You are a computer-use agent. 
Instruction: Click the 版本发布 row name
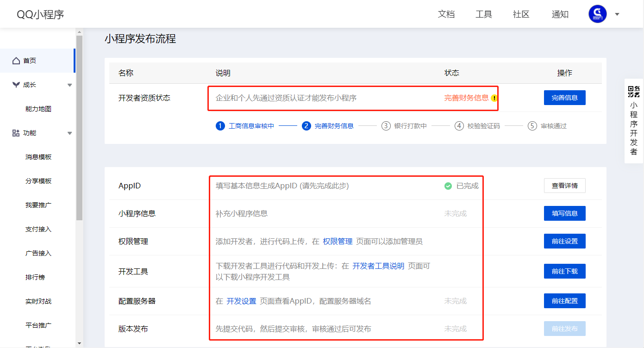coord(133,329)
